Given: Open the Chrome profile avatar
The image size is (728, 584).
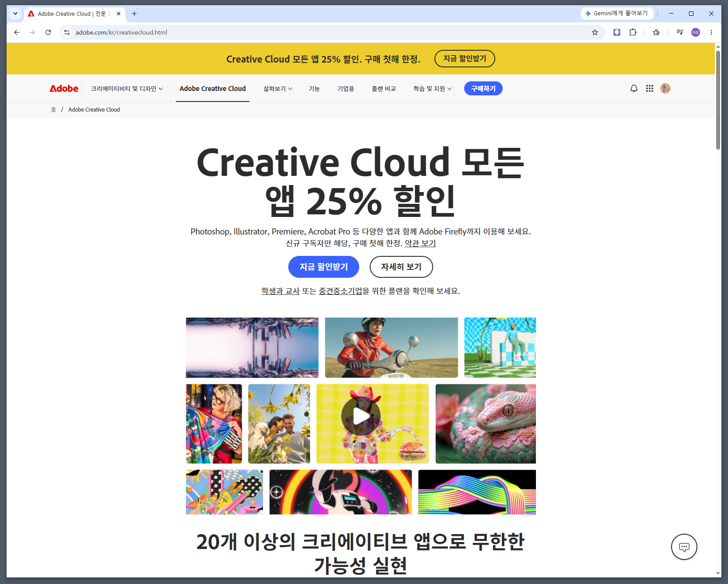Looking at the screenshot, I should [696, 32].
